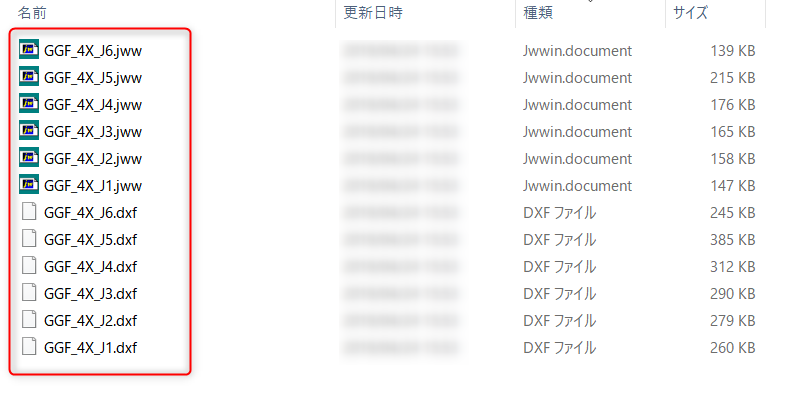Click the DXF ファイル type of GGF_4X_J1.dxf
This screenshot has width=789, height=401.
(560, 348)
